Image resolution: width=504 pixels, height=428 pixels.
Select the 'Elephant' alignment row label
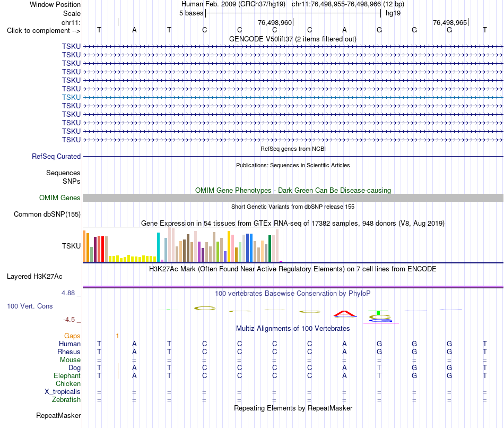(67, 376)
